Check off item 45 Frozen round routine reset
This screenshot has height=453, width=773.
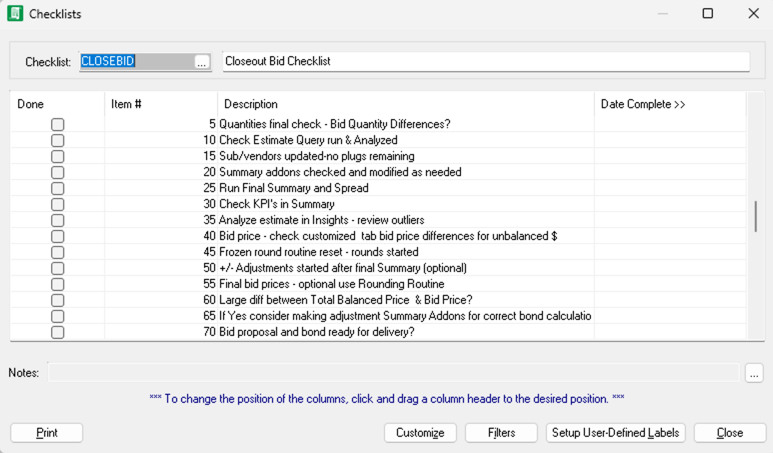58,253
